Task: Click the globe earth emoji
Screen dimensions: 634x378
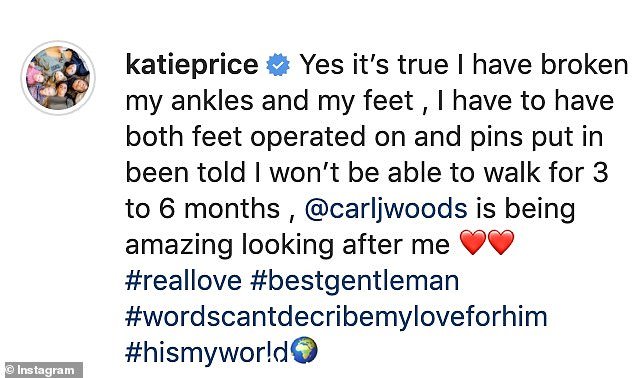Action: (x=304, y=351)
